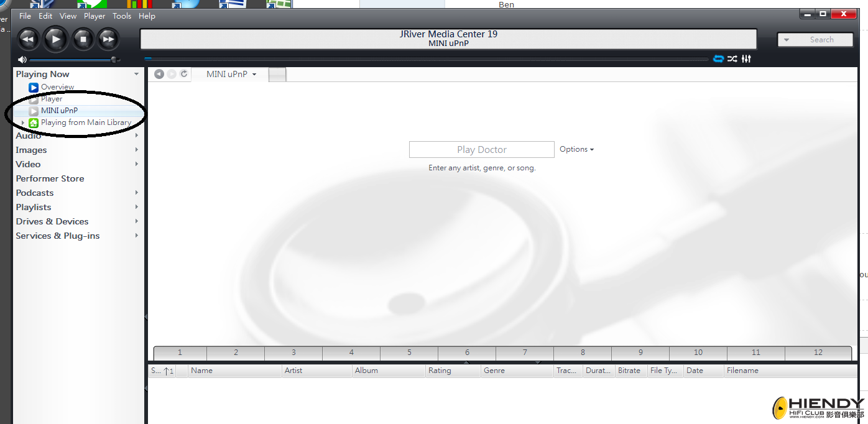Open the Play Doctor Options dropdown
Image resolution: width=868 pixels, height=424 pixels.
point(576,149)
